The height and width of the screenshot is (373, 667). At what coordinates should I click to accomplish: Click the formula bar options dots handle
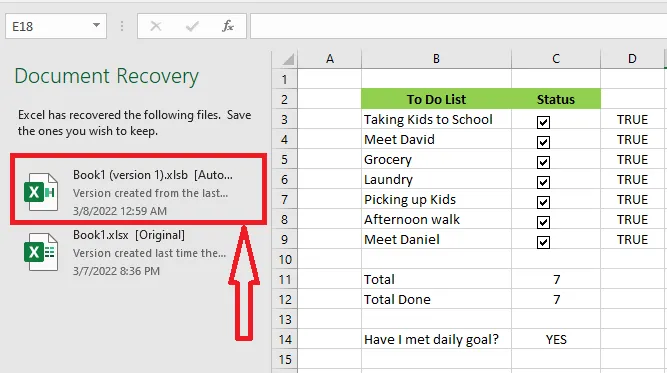point(122,26)
